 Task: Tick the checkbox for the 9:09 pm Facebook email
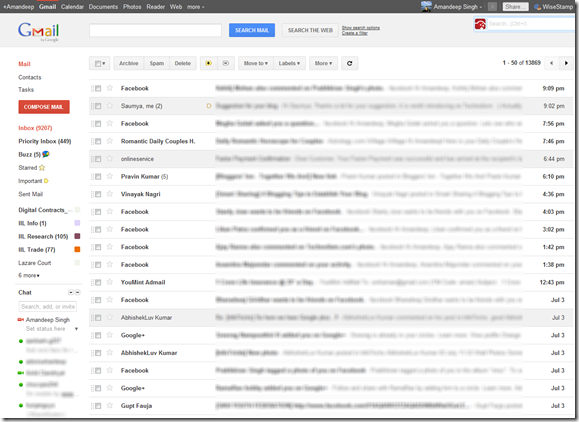[98, 88]
